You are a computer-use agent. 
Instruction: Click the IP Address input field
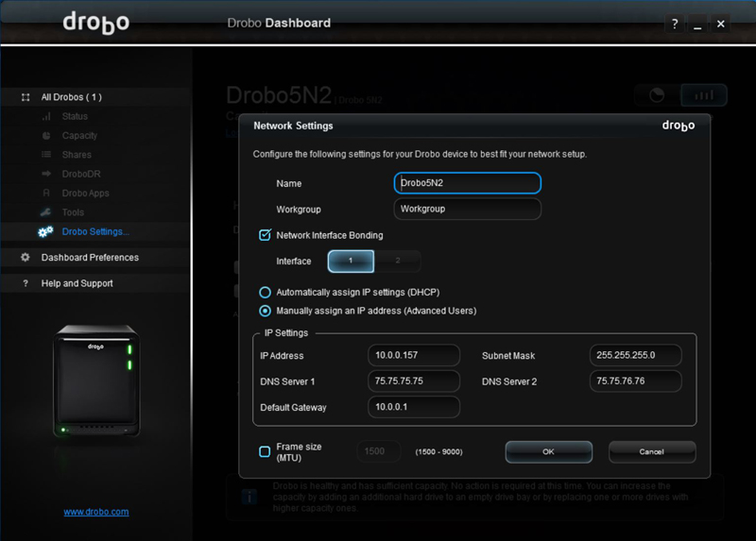tap(414, 355)
